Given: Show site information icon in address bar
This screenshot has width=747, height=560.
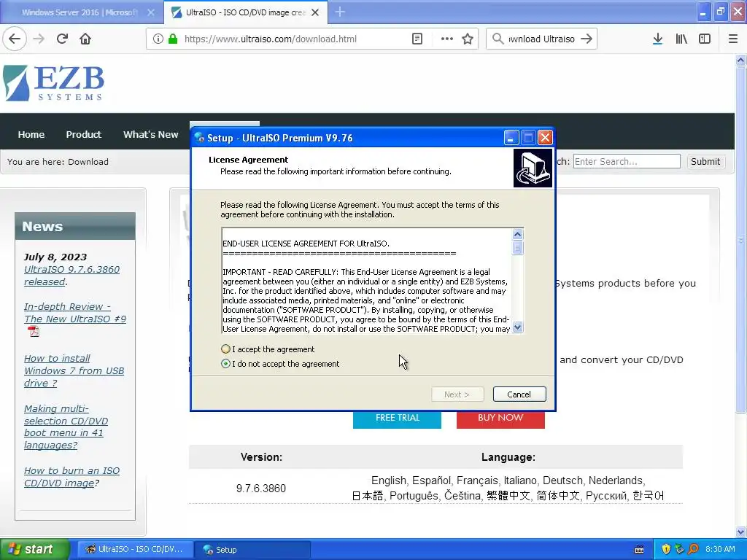Looking at the screenshot, I should pos(158,39).
